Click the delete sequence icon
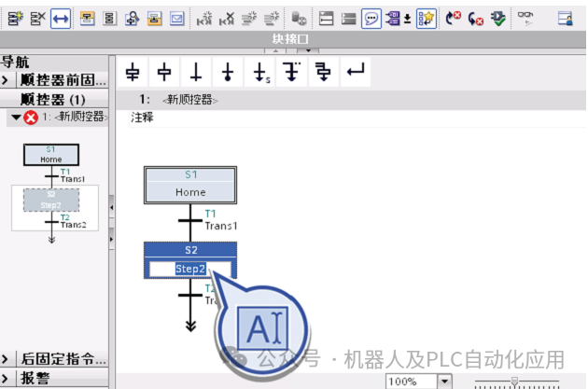The height and width of the screenshot is (389, 588). [38, 19]
